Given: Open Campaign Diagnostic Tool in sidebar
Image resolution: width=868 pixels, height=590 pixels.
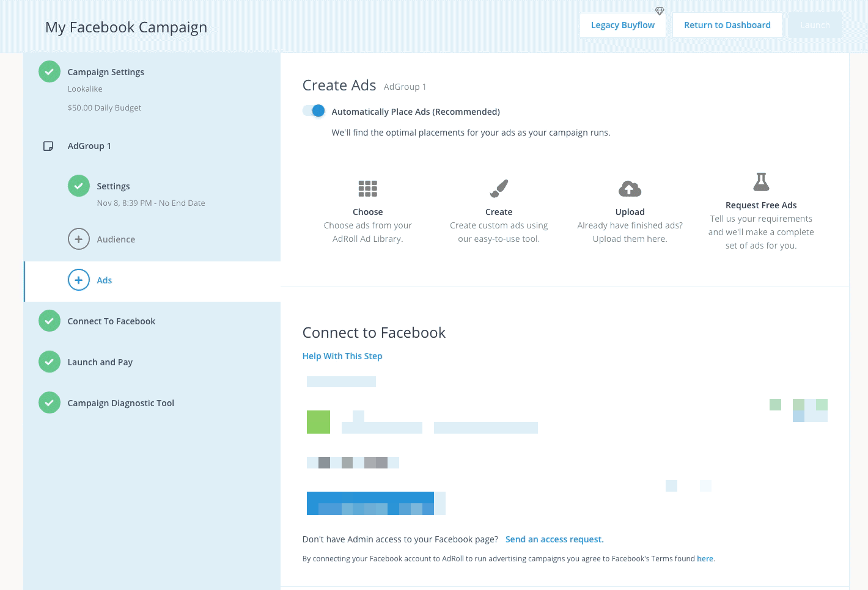Looking at the screenshot, I should (x=120, y=403).
